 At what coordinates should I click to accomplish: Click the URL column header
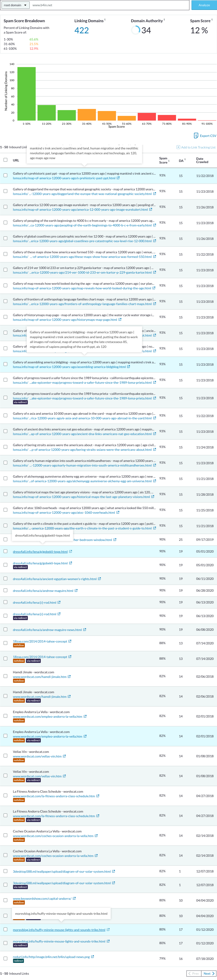click(16, 160)
